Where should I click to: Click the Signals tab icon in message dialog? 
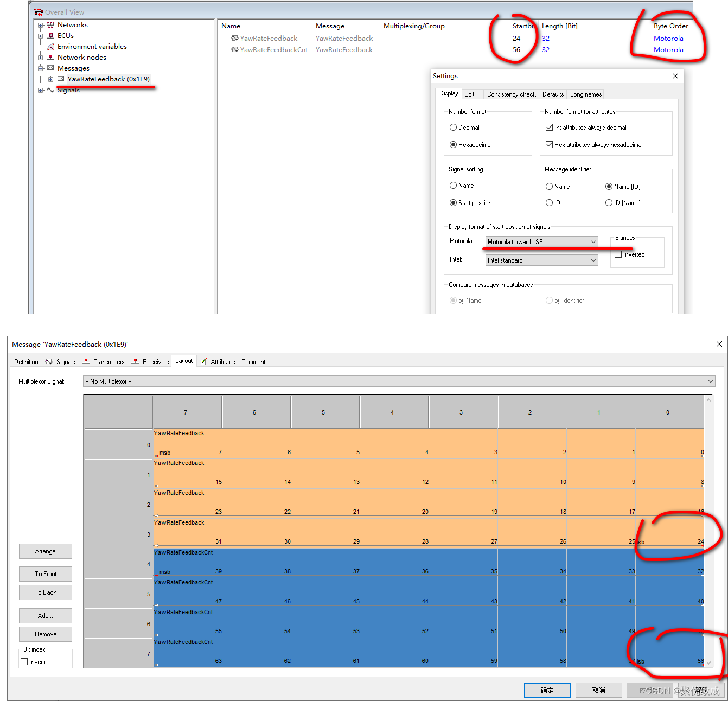49,361
